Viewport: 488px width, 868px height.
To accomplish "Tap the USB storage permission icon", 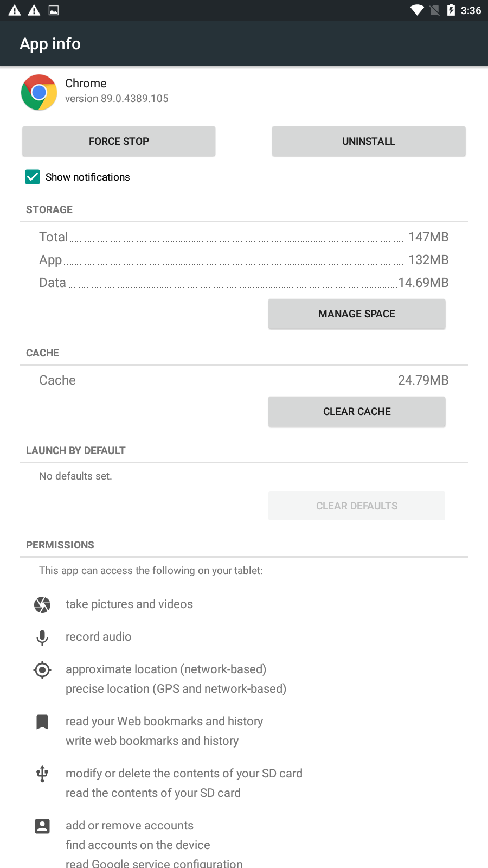I will coord(42,774).
